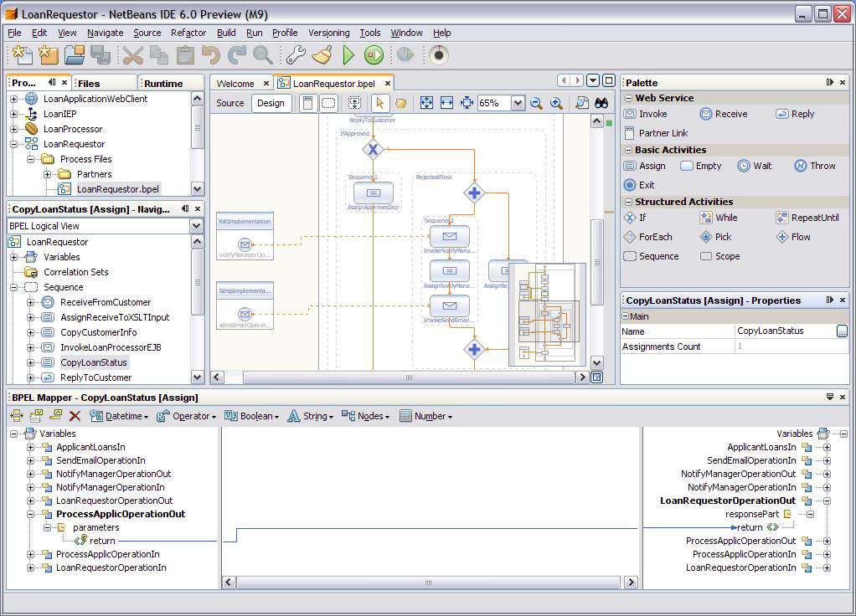This screenshot has height=616, width=856.
Task: Open the Number functions dropdown
Action: click(x=426, y=416)
